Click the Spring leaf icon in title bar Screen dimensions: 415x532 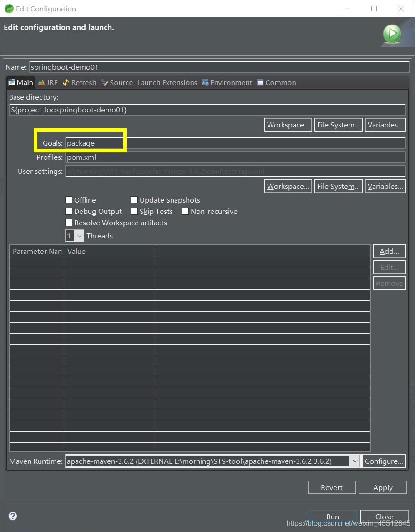coord(9,9)
